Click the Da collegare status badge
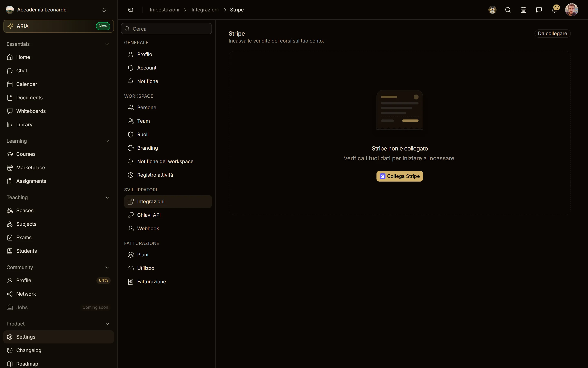The width and height of the screenshot is (588, 368). tap(552, 33)
